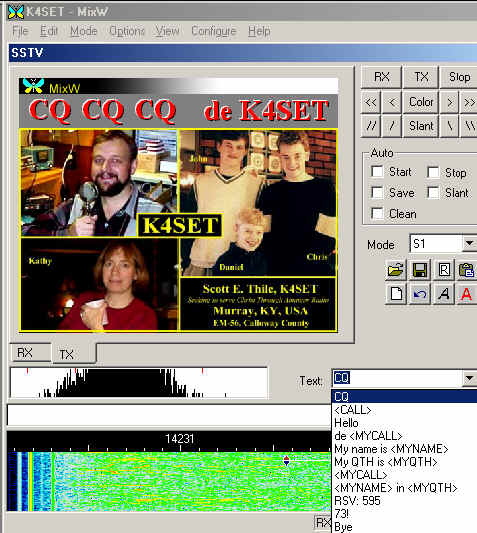Click the RX receive button at top
Screen dimensions: 477x533
pos(381,77)
